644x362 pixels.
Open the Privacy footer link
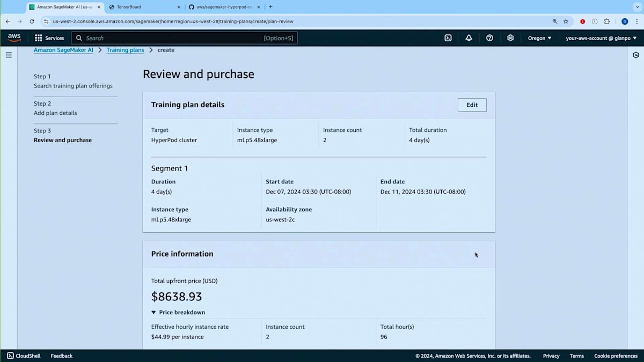551,356
